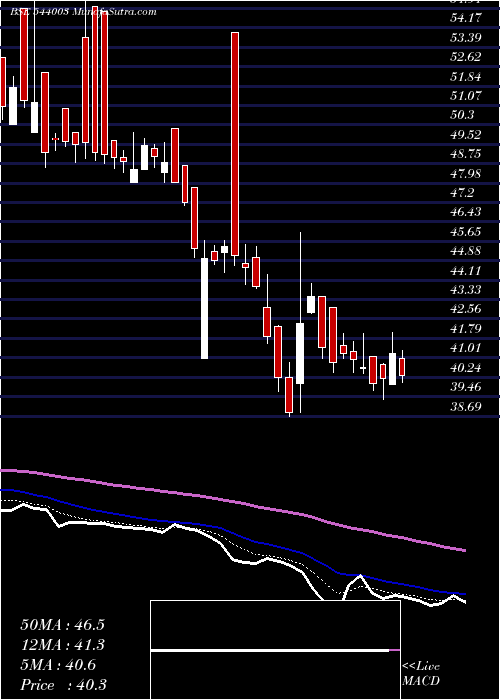Click the 47.98 price axis label
The height and width of the screenshot is (700, 500).
[466, 174]
